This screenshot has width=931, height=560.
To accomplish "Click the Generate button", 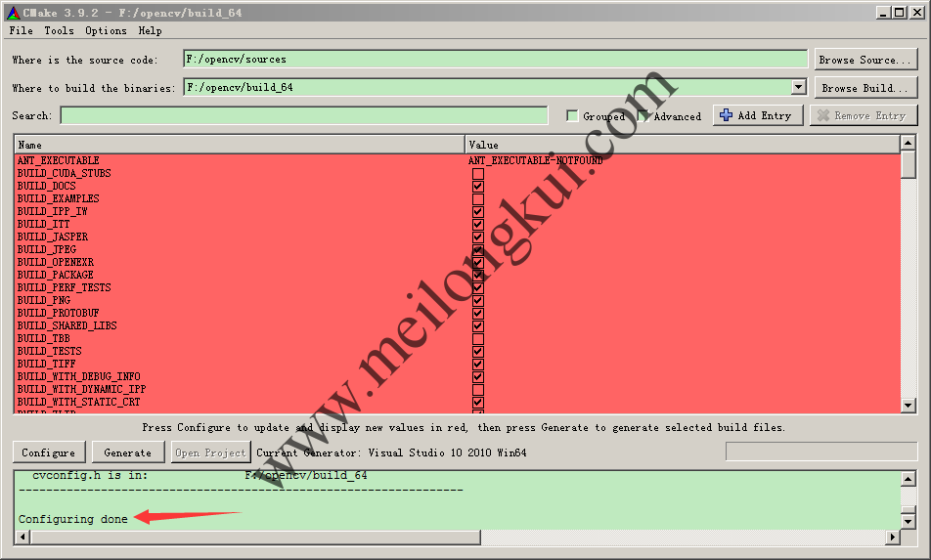I will 128,452.
